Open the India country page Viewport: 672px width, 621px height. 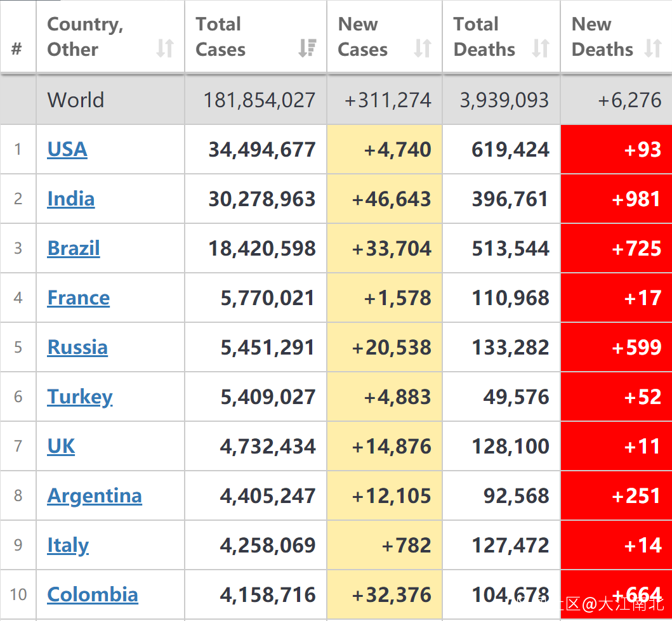point(71,199)
